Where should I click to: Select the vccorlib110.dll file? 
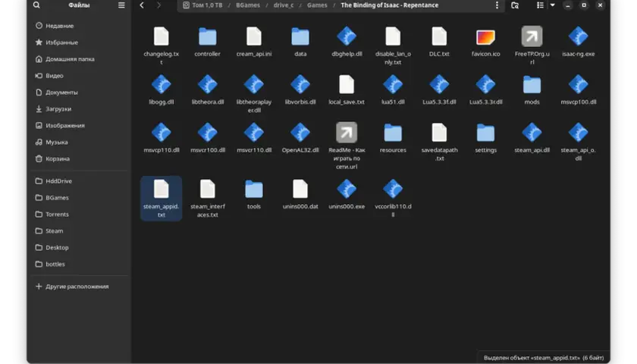pos(393,198)
